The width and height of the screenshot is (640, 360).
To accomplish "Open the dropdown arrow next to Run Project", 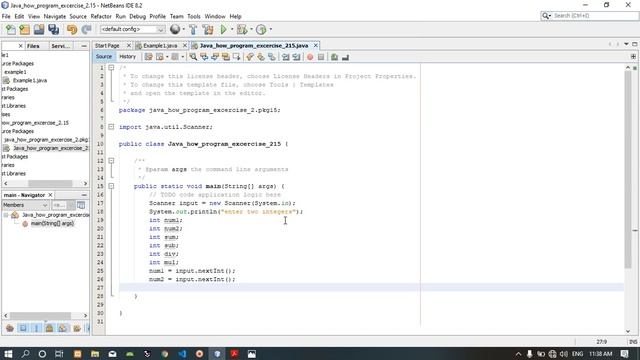I will click(x=232, y=29).
